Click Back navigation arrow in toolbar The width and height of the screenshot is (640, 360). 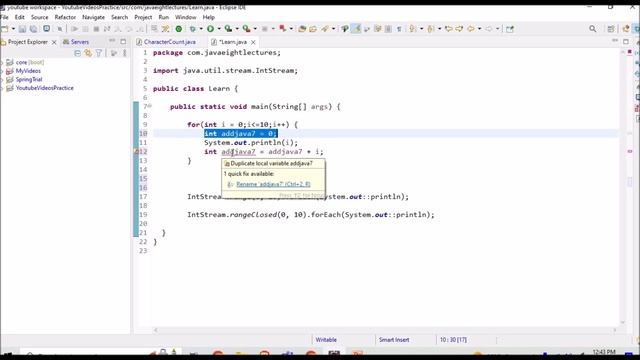[x=471, y=29]
